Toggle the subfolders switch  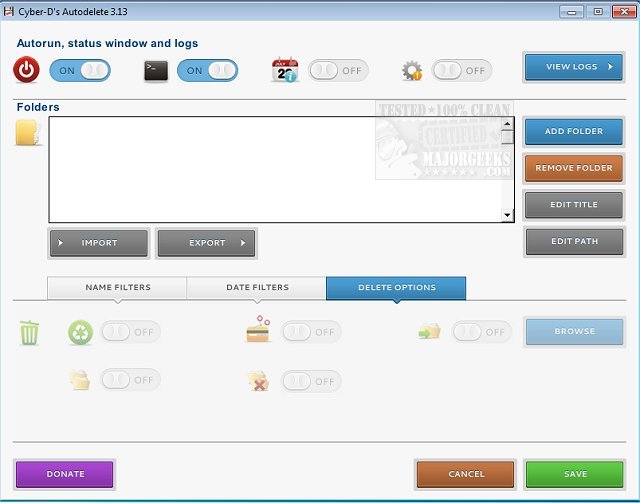click(131, 380)
